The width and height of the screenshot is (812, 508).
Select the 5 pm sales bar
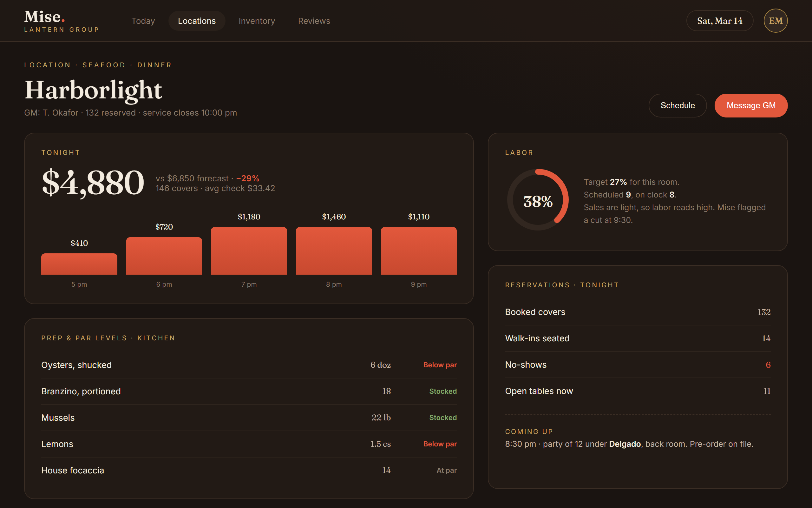tap(79, 264)
